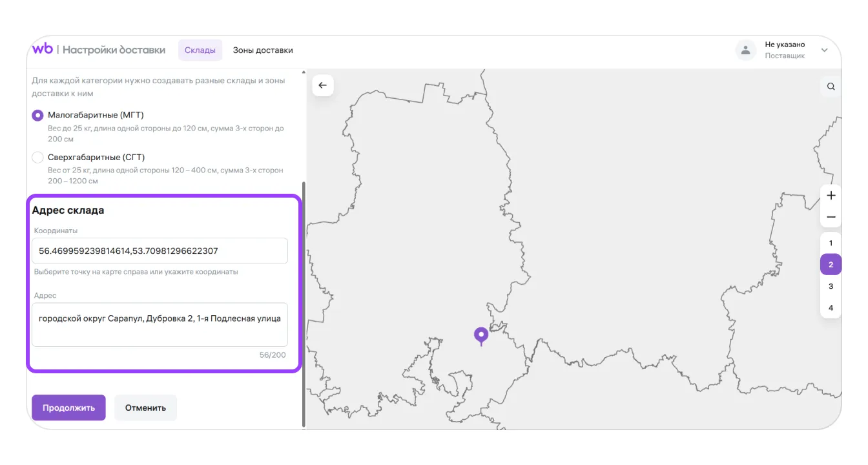Open the Склады tab
The width and height of the screenshot is (868, 465).
200,50
